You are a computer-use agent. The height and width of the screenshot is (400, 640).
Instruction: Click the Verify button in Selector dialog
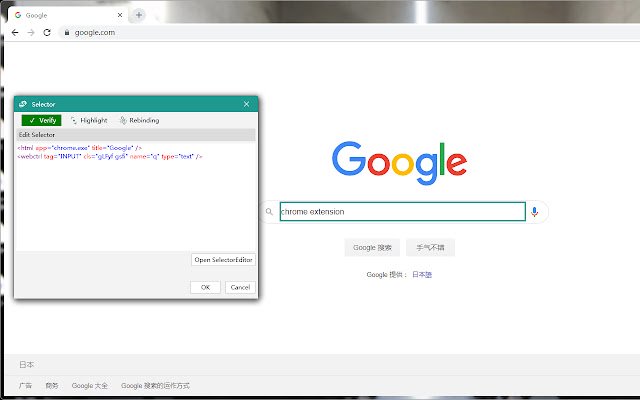pos(42,120)
